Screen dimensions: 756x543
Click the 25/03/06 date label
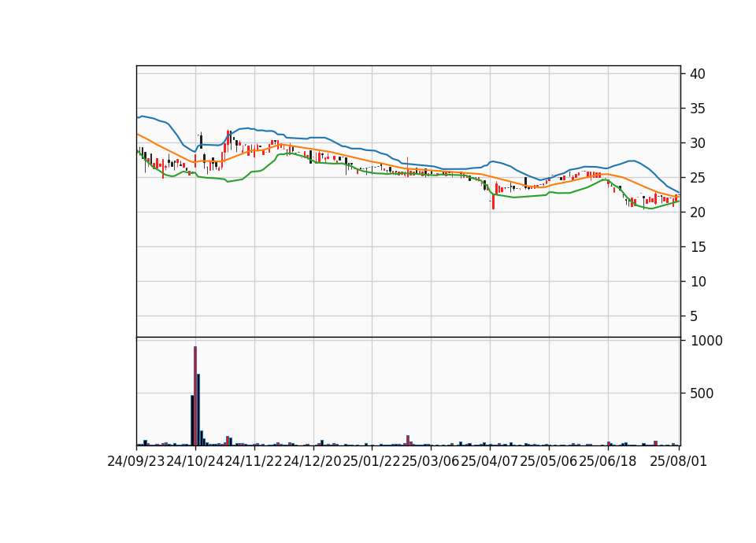(431, 462)
